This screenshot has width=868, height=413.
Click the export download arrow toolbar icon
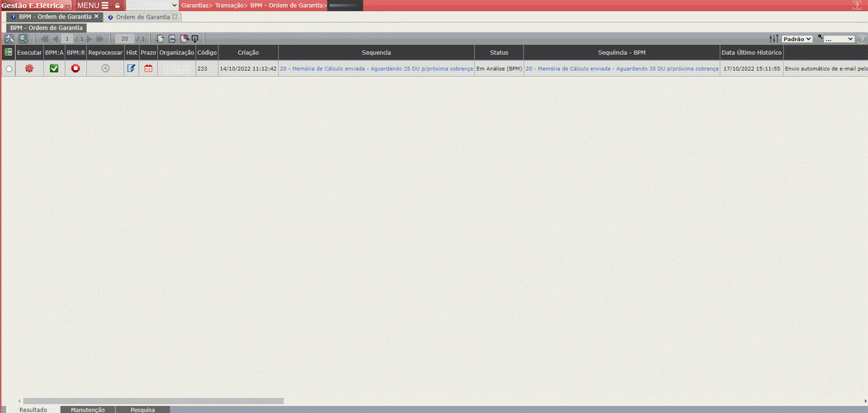pyautogui.click(x=195, y=39)
